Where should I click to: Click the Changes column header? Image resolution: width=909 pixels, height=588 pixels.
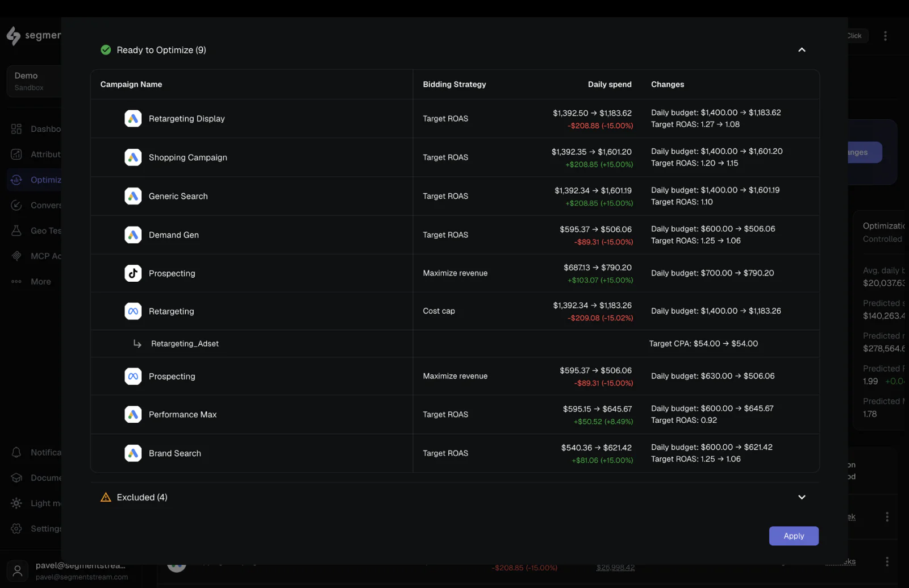pos(668,85)
